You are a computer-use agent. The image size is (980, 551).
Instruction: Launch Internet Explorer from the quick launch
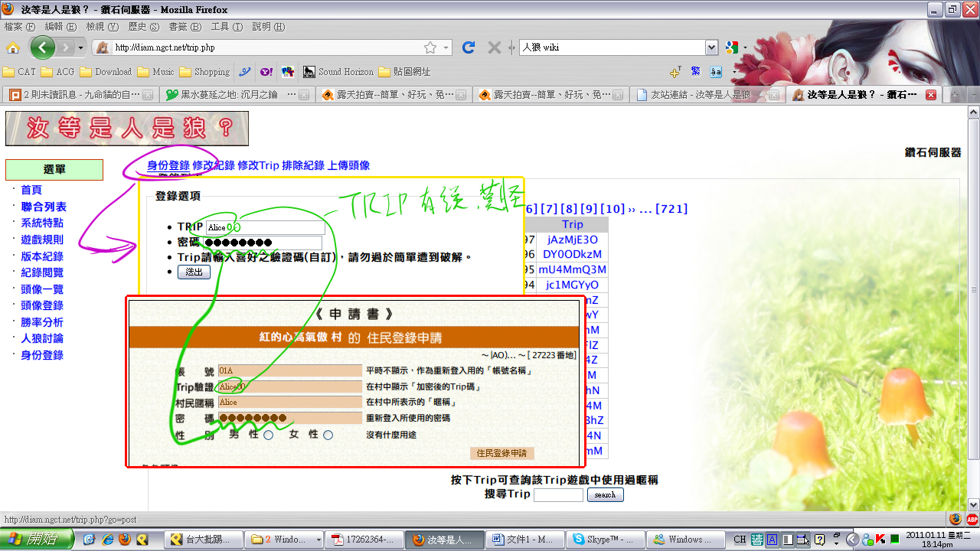[x=107, y=540]
